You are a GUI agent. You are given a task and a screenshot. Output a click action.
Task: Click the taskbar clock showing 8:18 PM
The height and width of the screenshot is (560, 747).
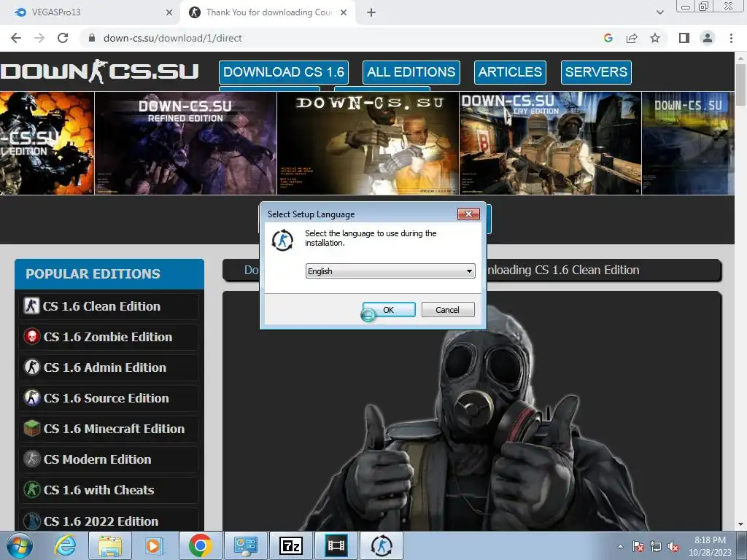(x=710, y=546)
